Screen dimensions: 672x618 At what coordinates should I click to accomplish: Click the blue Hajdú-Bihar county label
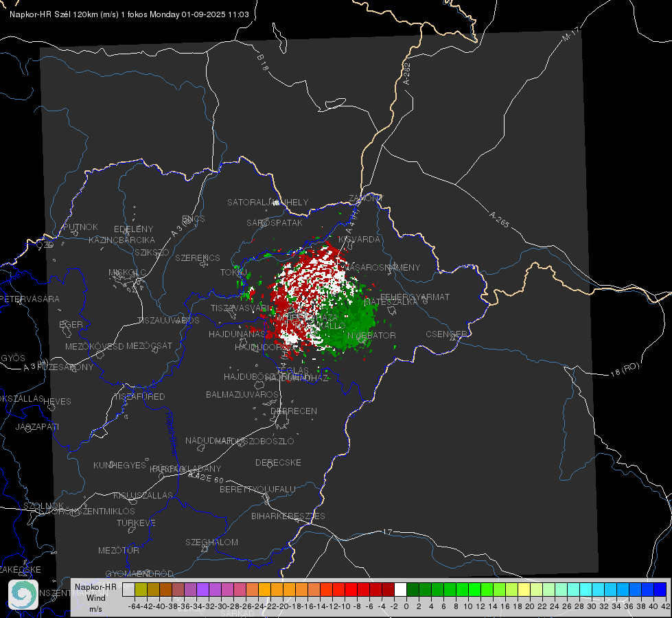[x=172, y=434]
